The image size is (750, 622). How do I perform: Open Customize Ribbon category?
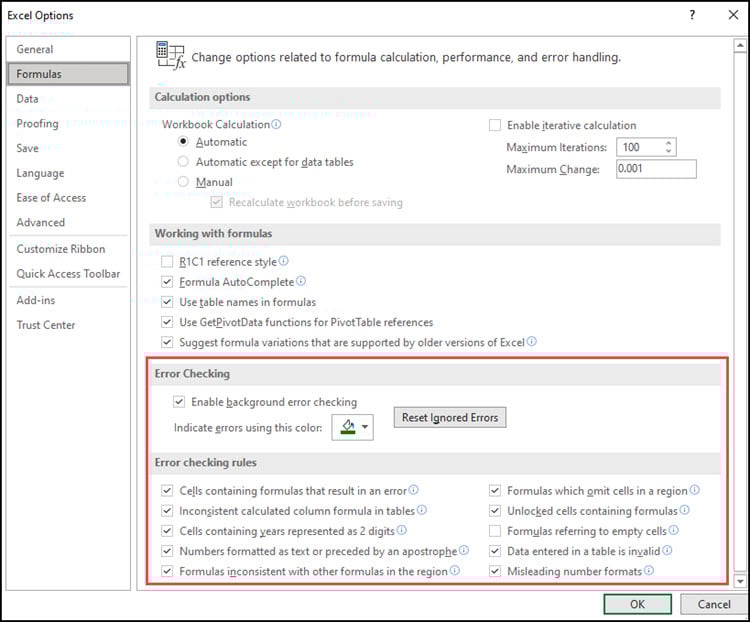coord(68,249)
